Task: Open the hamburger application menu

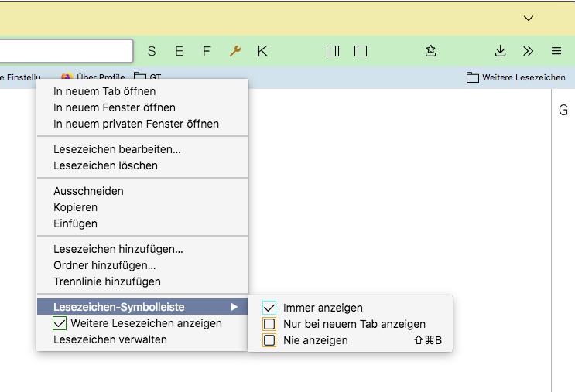Action: click(x=556, y=51)
